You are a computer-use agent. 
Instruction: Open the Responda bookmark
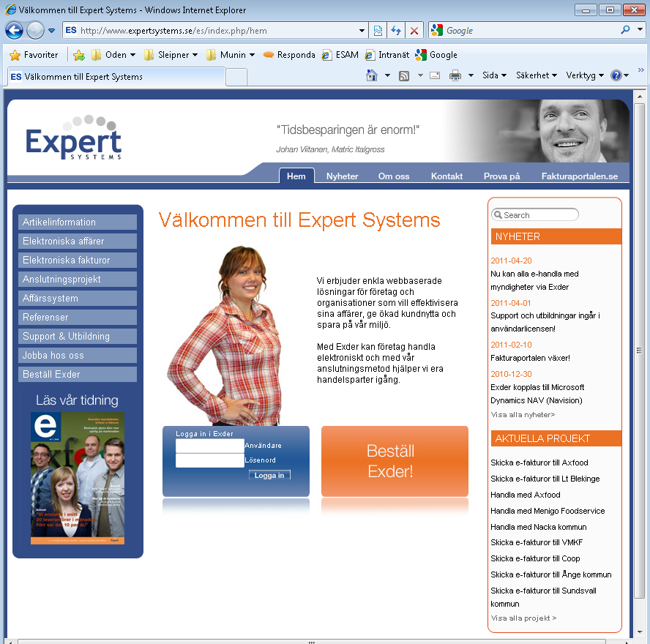(x=289, y=55)
